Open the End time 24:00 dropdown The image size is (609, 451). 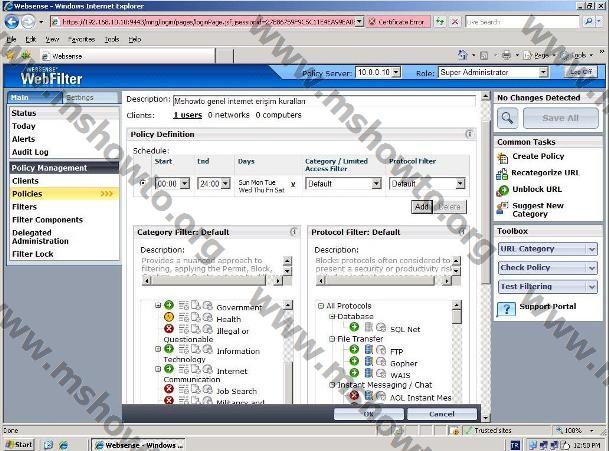tap(226, 183)
